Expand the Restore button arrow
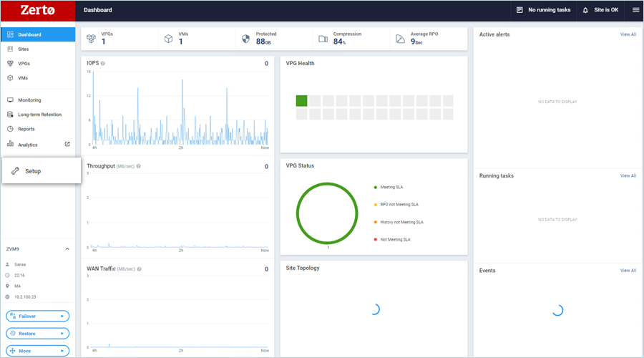Image resolution: width=644 pixels, height=358 pixels. (64, 334)
